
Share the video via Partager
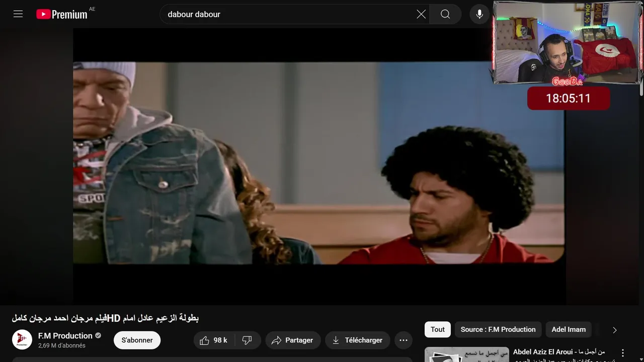tap(293, 340)
